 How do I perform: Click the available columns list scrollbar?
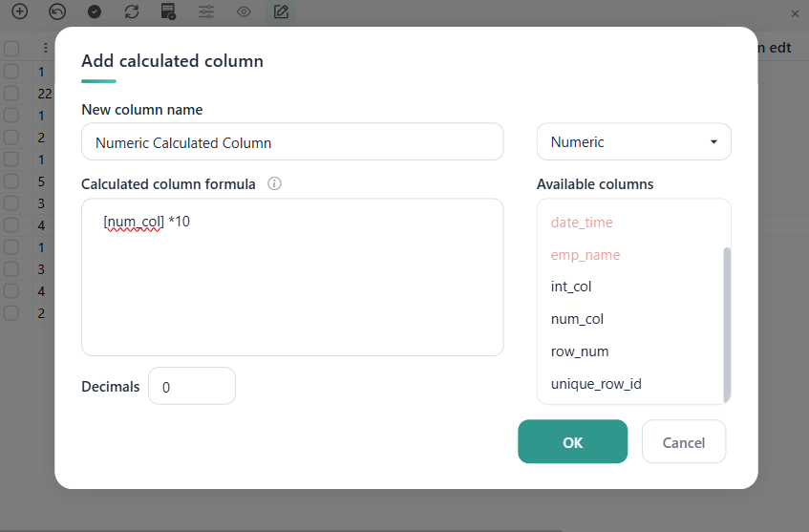point(727,325)
